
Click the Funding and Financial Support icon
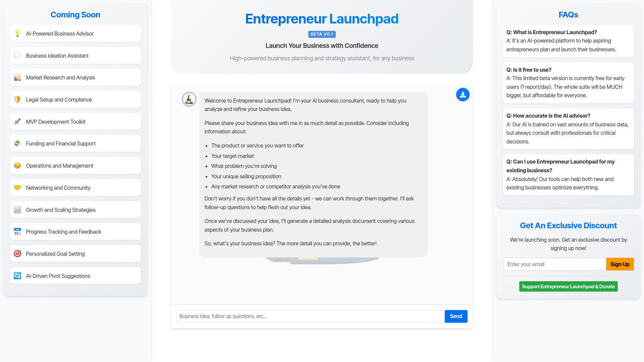point(18,144)
